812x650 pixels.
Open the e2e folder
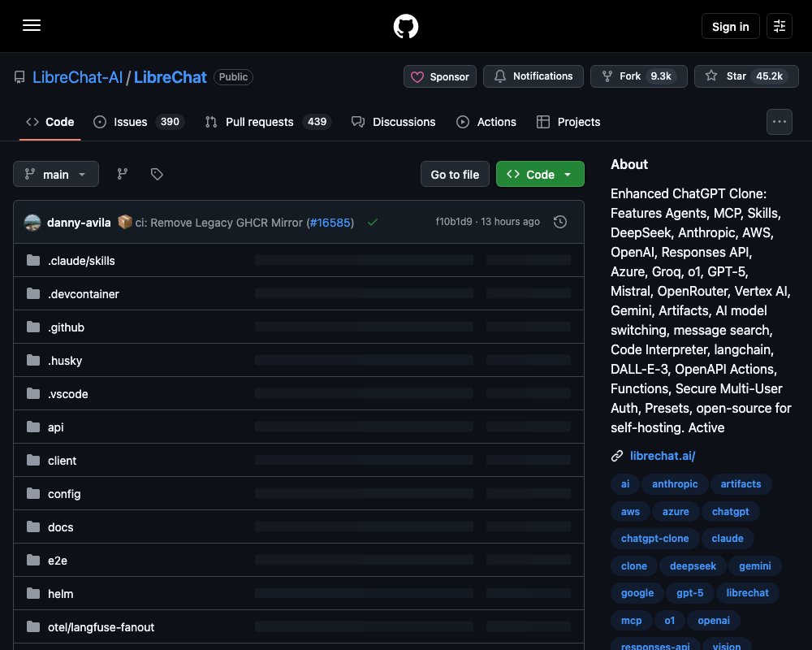coord(58,561)
